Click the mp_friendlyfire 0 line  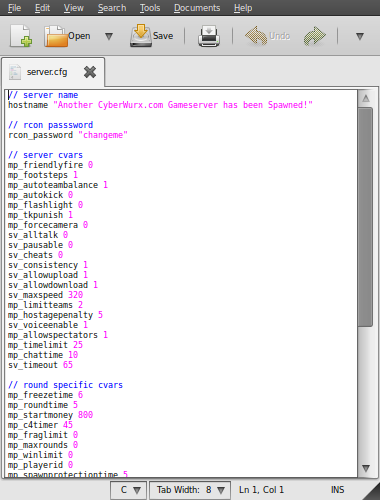pos(50,165)
